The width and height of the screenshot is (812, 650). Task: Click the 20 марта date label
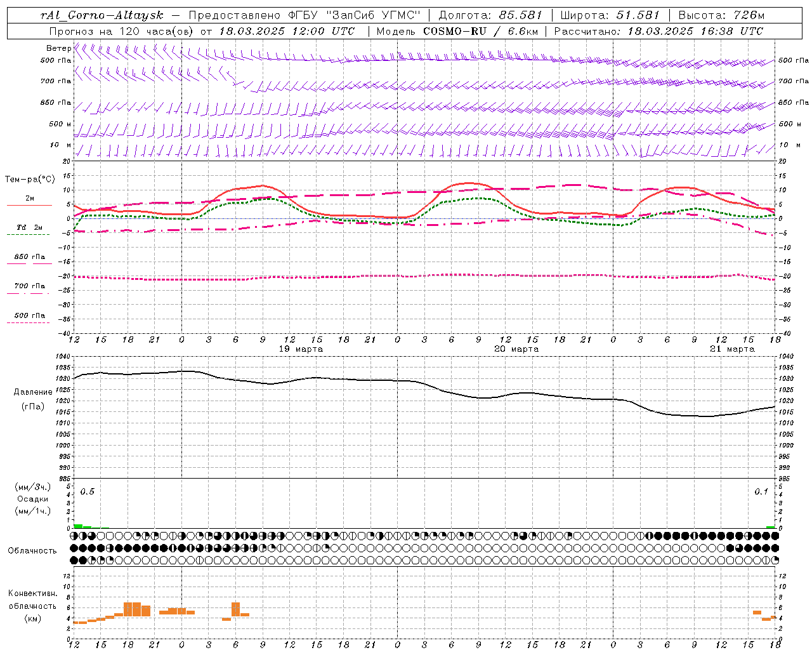(x=516, y=349)
